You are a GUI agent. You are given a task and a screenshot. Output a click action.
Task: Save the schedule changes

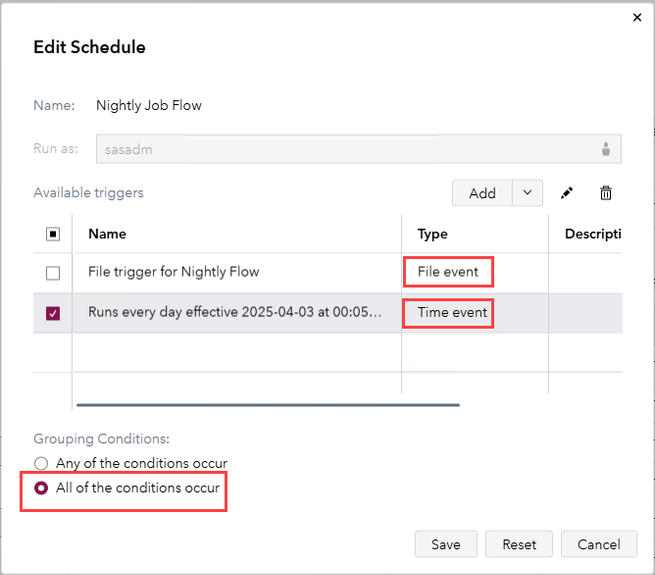pos(446,545)
